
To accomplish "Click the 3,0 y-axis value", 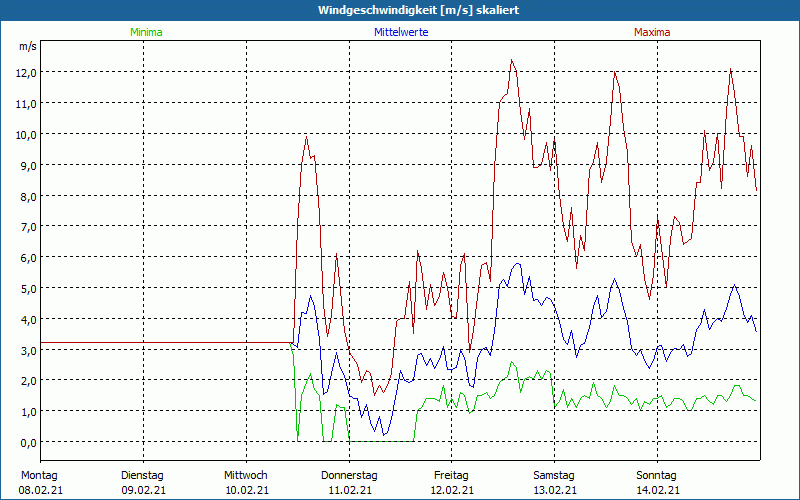I will click(29, 351).
